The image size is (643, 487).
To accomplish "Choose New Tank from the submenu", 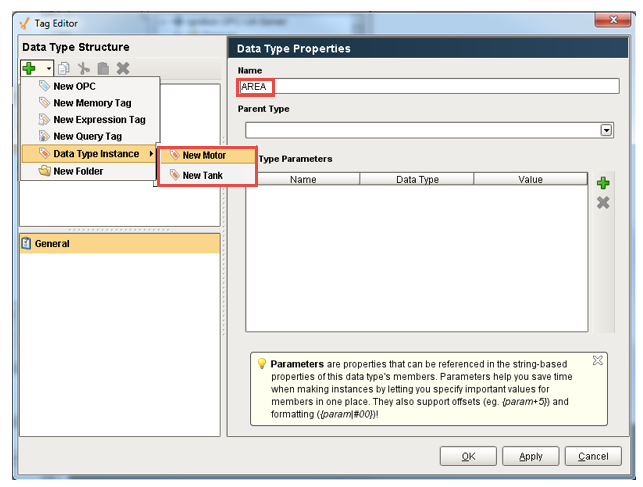I will [x=202, y=175].
